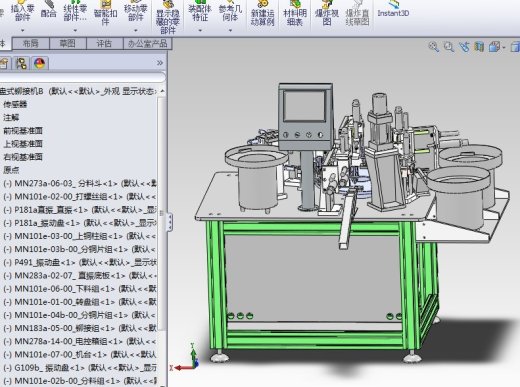The width and height of the screenshot is (520, 387).
Task: Open 装配体特征 (Assembly Features)
Action: (200, 12)
